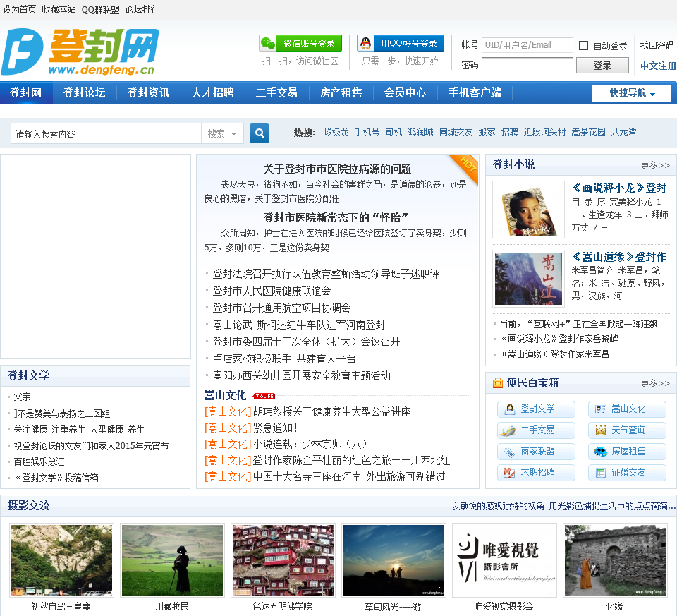Open the 会员中心 nav tab

tap(405, 93)
